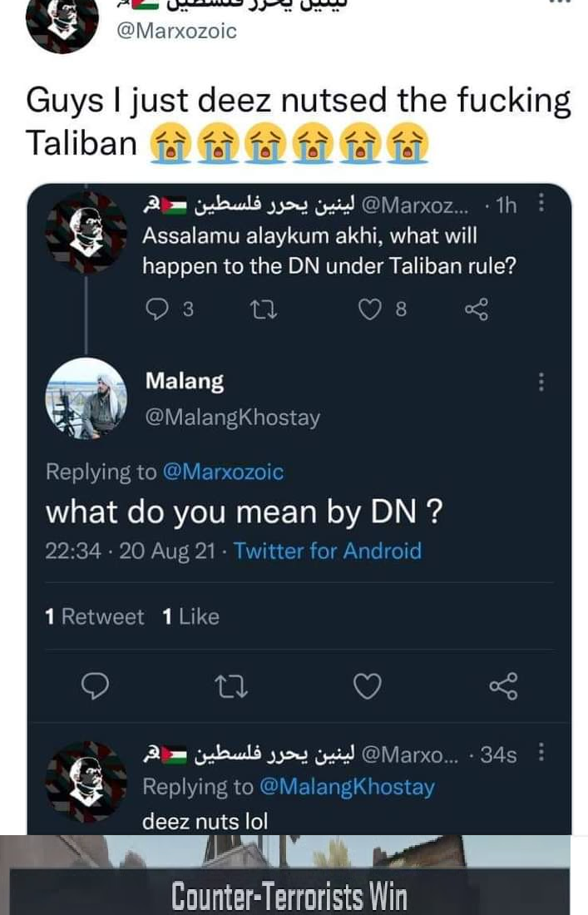Reply to the top DN question tweet
The width and height of the screenshot is (588, 915).
[x=156, y=309]
